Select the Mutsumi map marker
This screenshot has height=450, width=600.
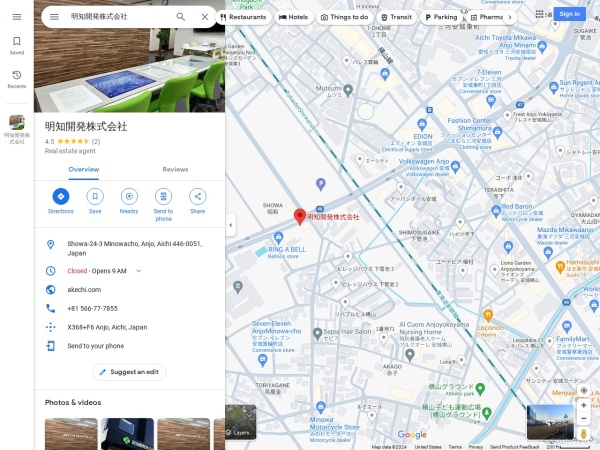[x=348, y=90]
